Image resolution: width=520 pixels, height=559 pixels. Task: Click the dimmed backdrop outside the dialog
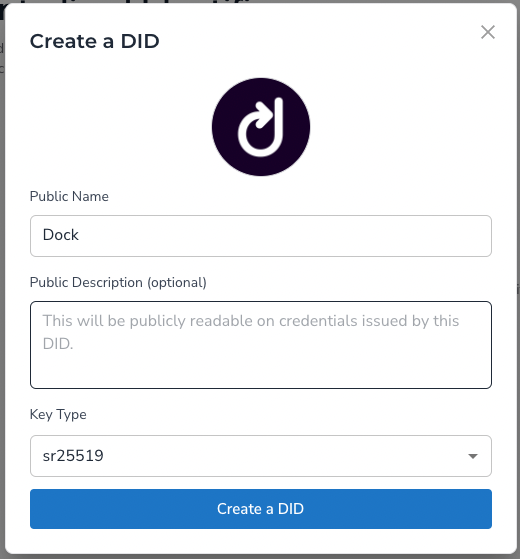[2, 285]
